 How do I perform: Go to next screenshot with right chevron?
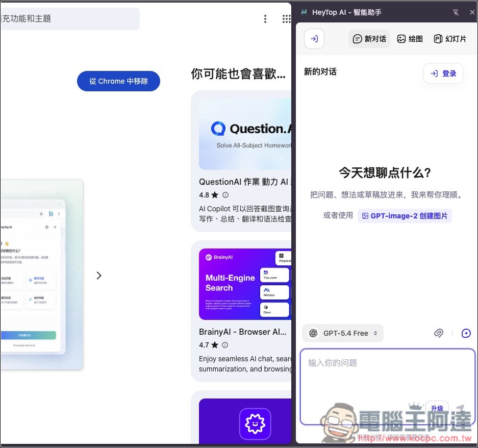pos(99,276)
